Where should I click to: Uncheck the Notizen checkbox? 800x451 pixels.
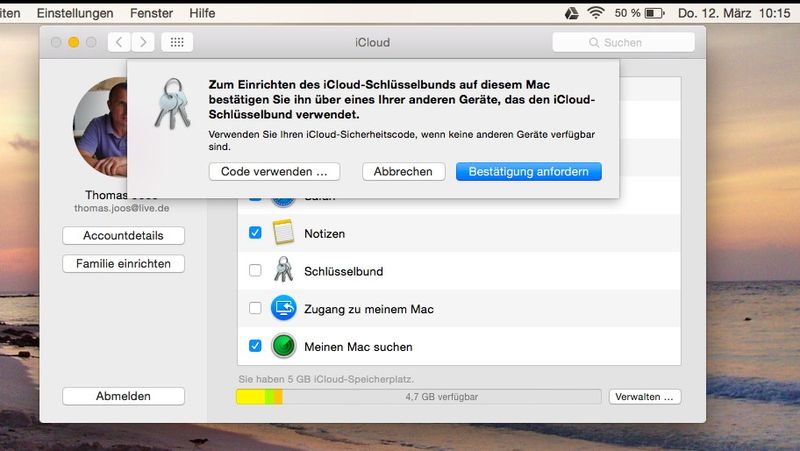[x=255, y=233]
